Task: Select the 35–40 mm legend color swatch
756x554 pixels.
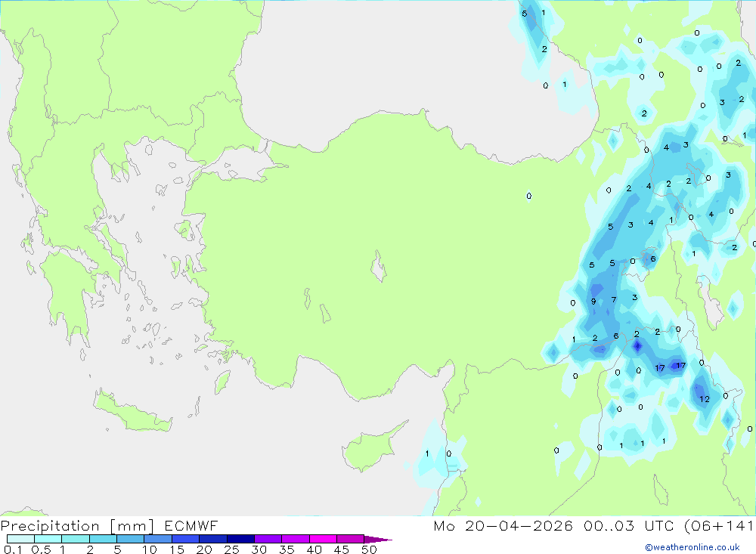Action: 296,539
